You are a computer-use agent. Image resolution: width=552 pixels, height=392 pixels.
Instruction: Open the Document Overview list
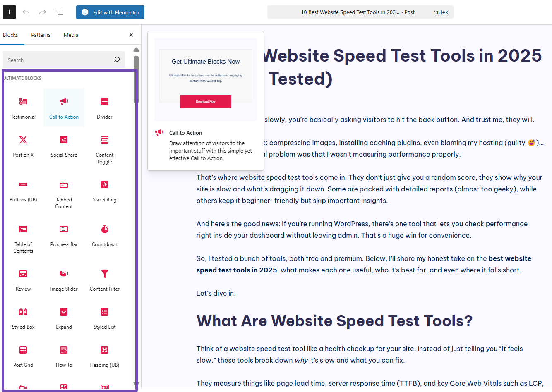(59, 12)
